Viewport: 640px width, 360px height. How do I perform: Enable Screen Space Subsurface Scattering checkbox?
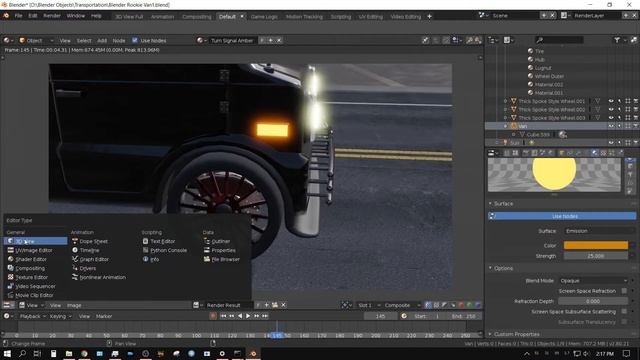pyautogui.click(x=624, y=311)
